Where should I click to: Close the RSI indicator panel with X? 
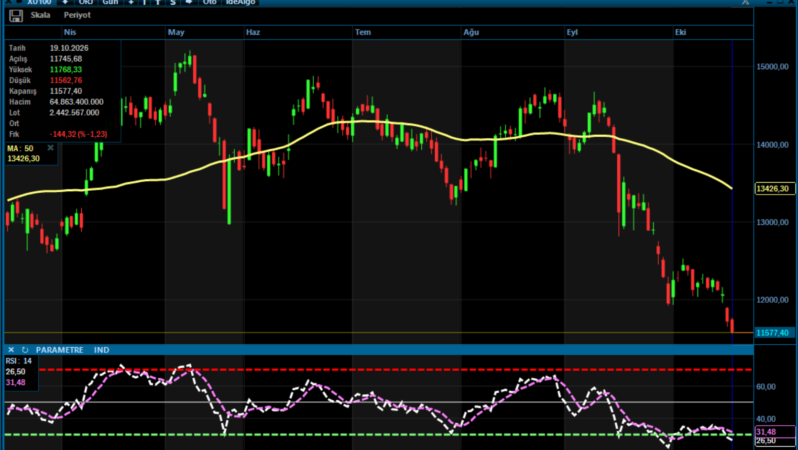pyautogui.click(x=11, y=350)
